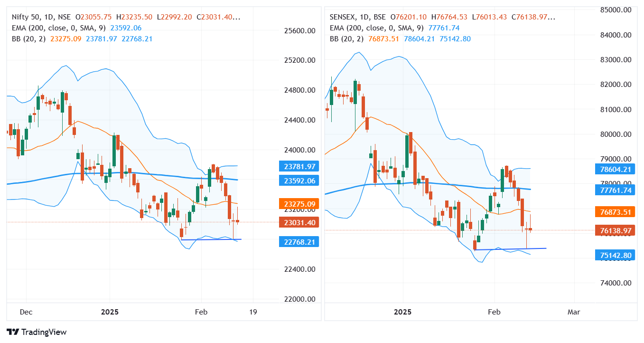The image size is (644, 343).
Task: Select the SENSEX, 1D, BSE chart title
Action: 357,17
